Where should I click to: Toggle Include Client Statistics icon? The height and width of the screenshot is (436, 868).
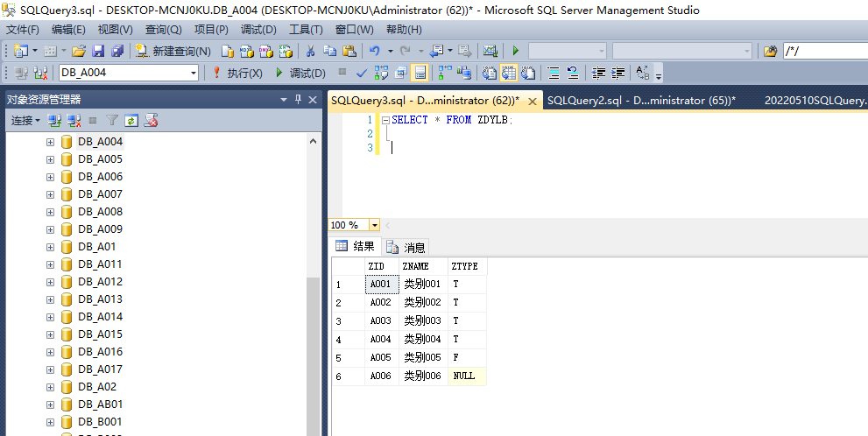[464, 73]
